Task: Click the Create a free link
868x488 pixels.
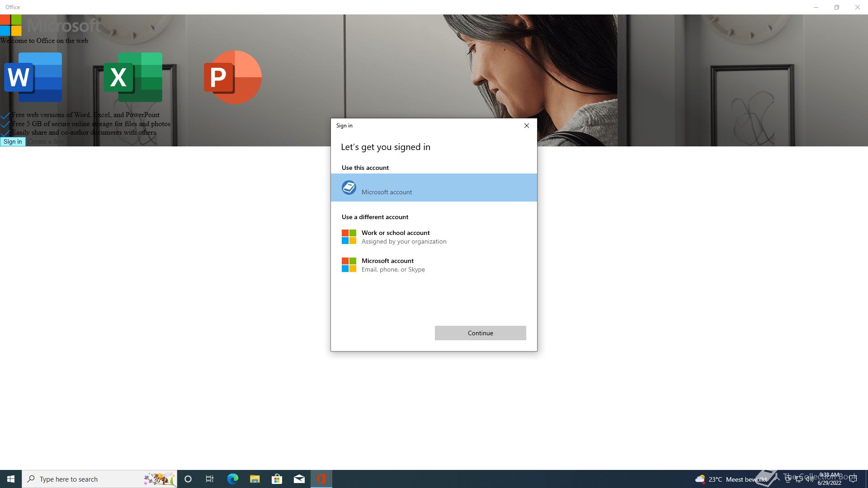Action: (46, 141)
